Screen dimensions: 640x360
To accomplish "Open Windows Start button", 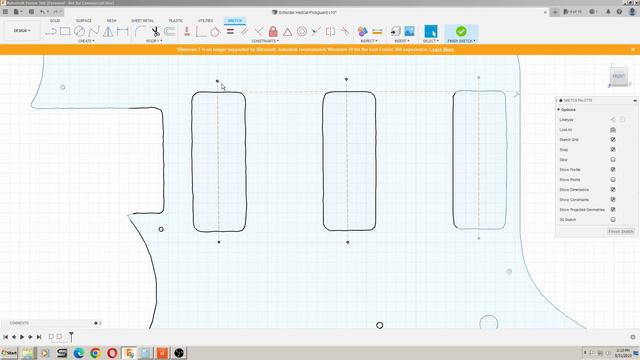I will pos(9,353).
